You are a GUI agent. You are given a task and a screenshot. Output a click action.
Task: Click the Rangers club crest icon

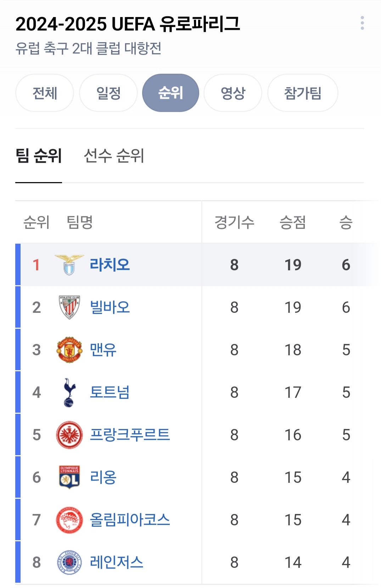tap(69, 562)
